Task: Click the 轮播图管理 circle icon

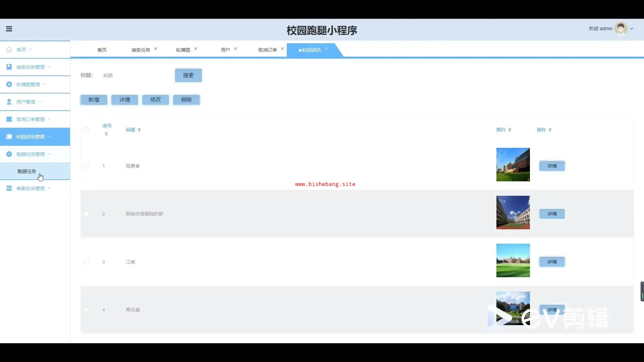Action: click(x=9, y=84)
